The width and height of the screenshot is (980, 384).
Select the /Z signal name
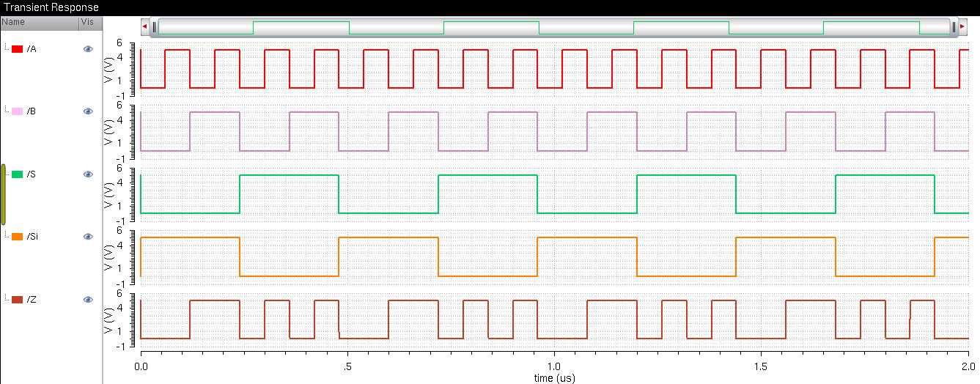32,300
